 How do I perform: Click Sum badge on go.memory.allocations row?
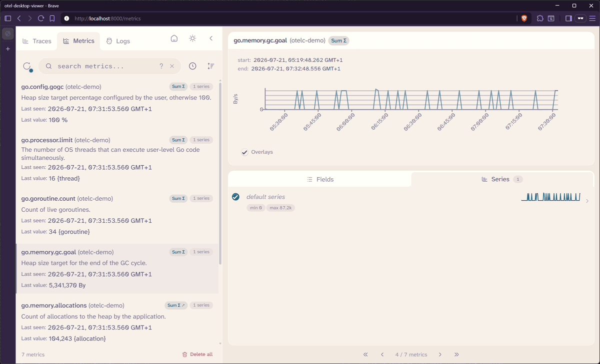tap(176, 305)
